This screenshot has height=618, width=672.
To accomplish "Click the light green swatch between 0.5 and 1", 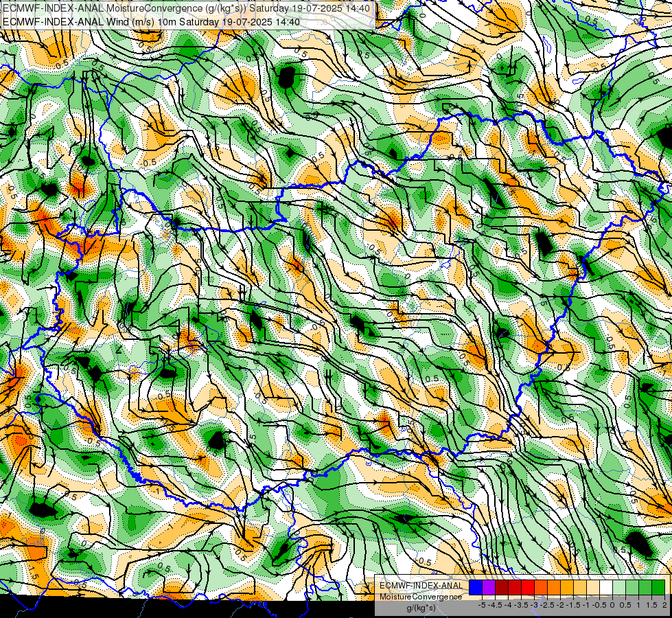I will (632, 587).
